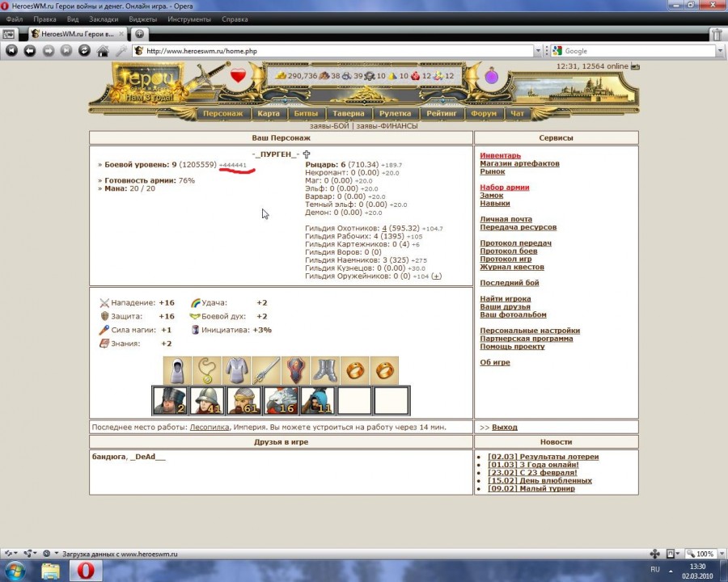Image resolution: width=728 pixels, height=582 pixels.
Task: Switch to HeroesWM.ru browser tab
Action: pyautogui.click(x=78, y=34)
